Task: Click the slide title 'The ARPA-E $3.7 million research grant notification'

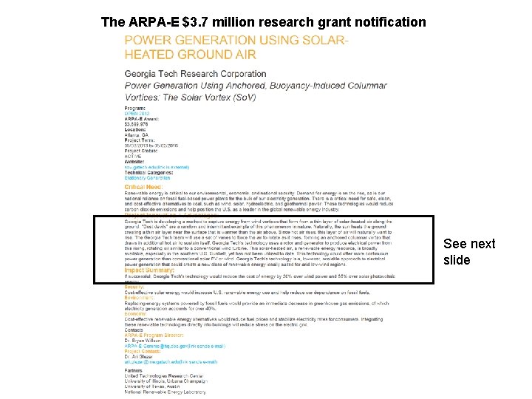Action: 264,22
